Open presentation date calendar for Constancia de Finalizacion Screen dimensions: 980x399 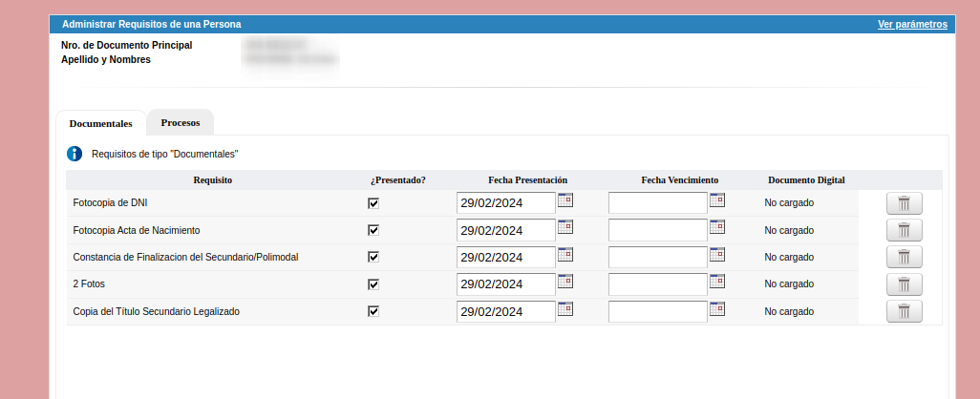(x=565, y=254)
